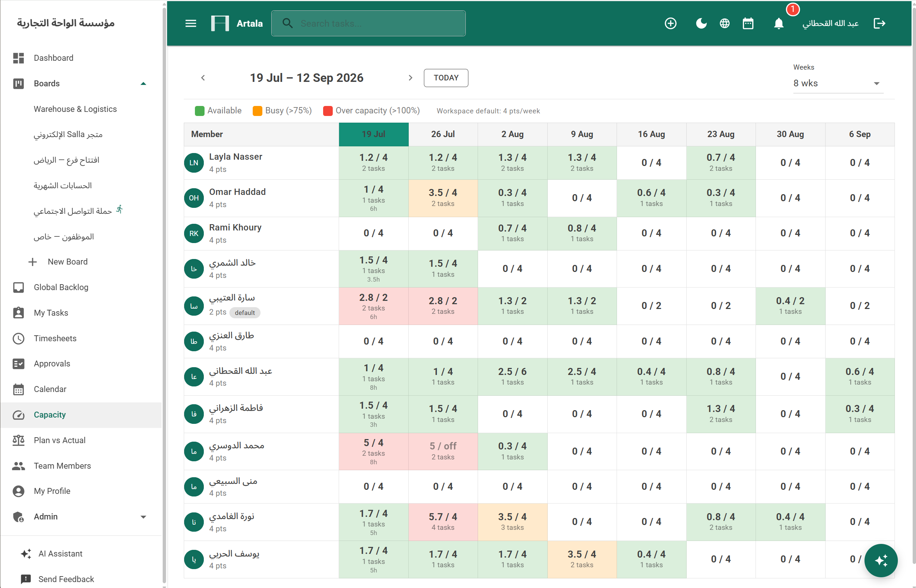Click the TODAY button

click(x=446, y=78)
